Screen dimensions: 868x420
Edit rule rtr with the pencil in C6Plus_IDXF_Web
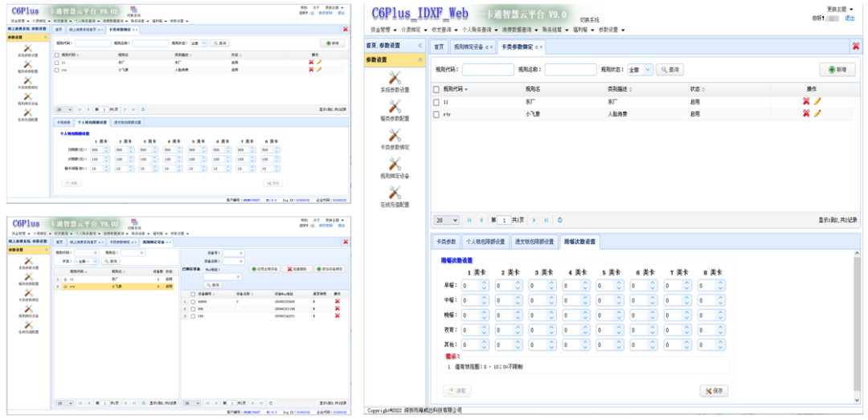pos(817,113)
